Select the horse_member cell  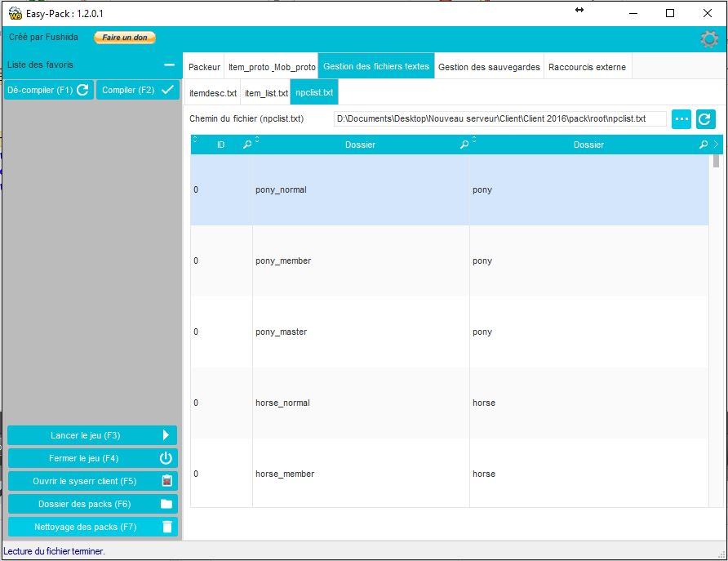click(x=361, y=474)
